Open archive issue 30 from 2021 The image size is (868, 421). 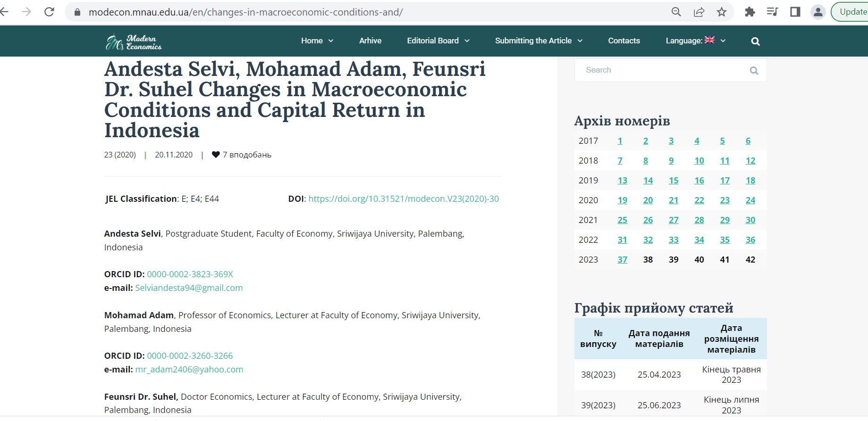(750, 220)
